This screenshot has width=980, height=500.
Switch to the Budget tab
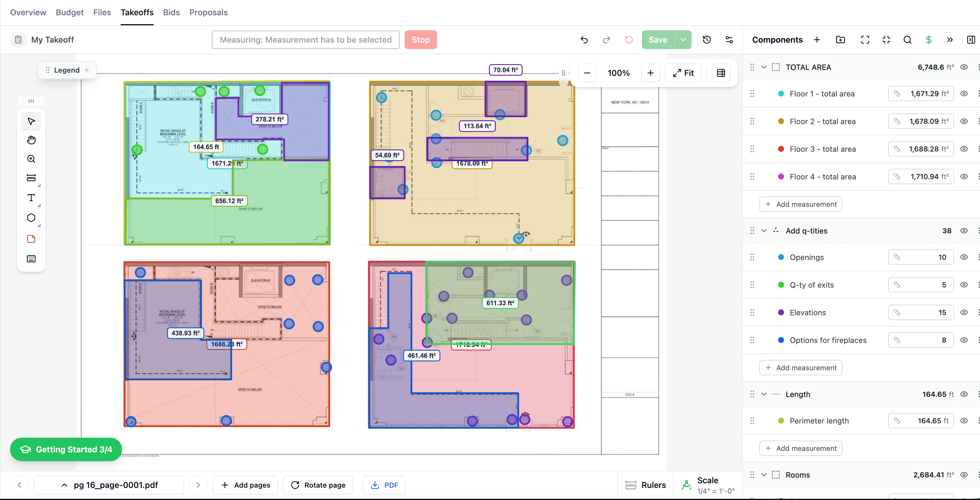point(70,12)
